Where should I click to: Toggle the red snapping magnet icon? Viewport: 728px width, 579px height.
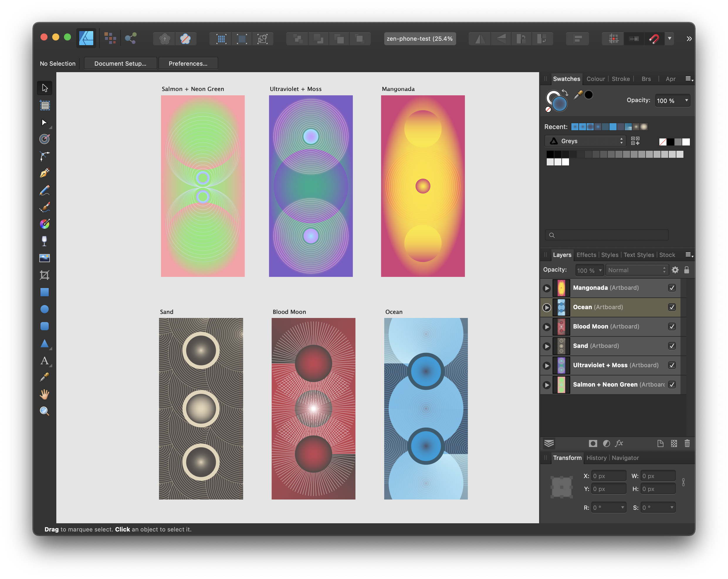[x=654, y=39]
